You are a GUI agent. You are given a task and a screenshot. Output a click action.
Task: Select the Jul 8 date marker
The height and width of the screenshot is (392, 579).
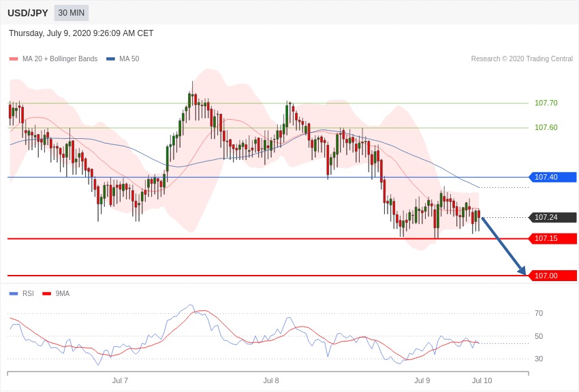(x=271, y=380)
